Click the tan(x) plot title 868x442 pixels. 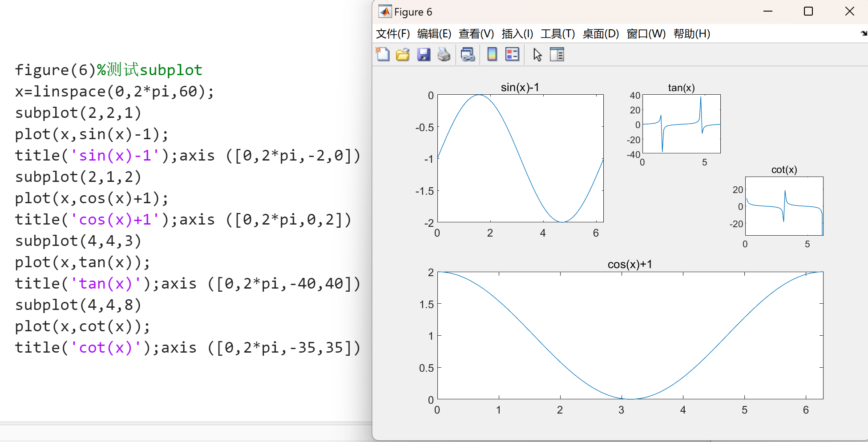coord(681,88)
